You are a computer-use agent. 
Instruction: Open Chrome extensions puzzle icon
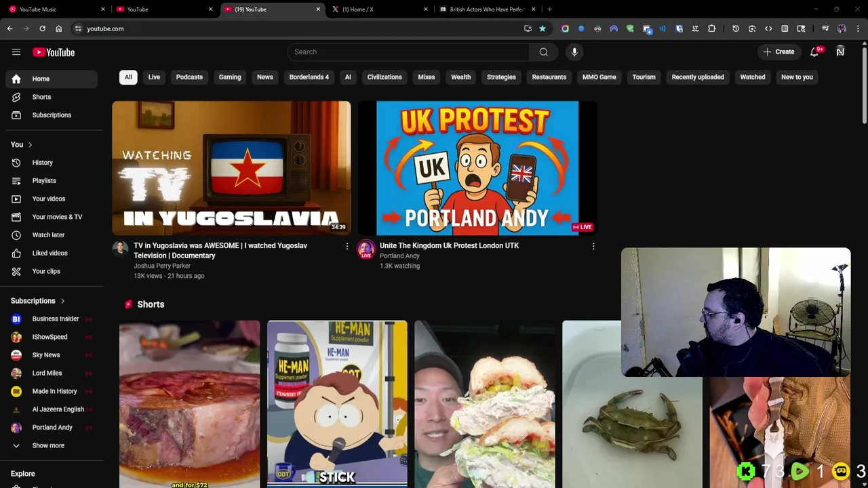coord(711,28)
